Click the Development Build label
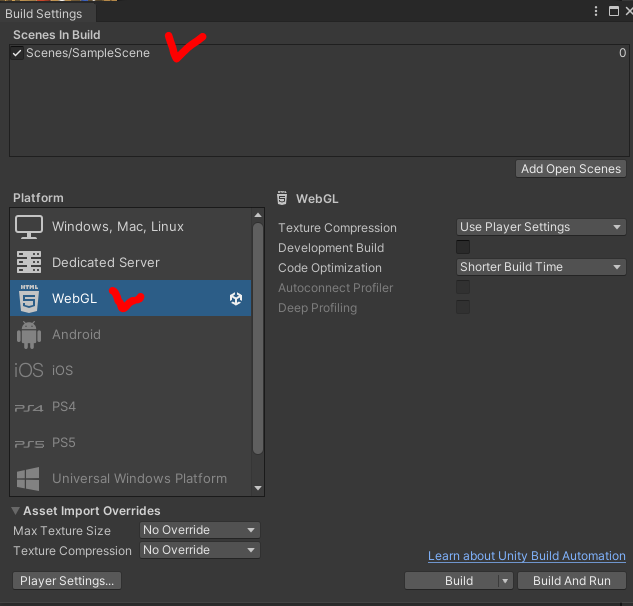 click(x=331, y=247)
